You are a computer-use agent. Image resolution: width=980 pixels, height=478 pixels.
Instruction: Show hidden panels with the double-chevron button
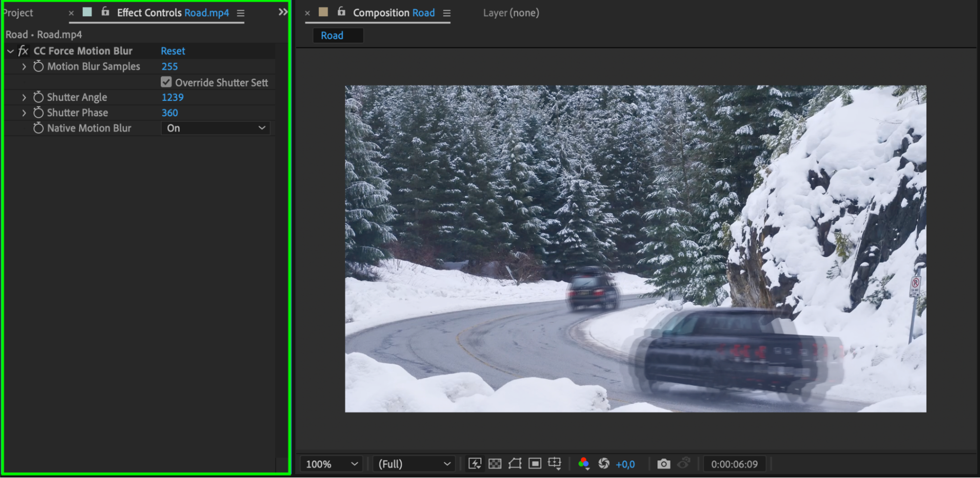[283, 12]
